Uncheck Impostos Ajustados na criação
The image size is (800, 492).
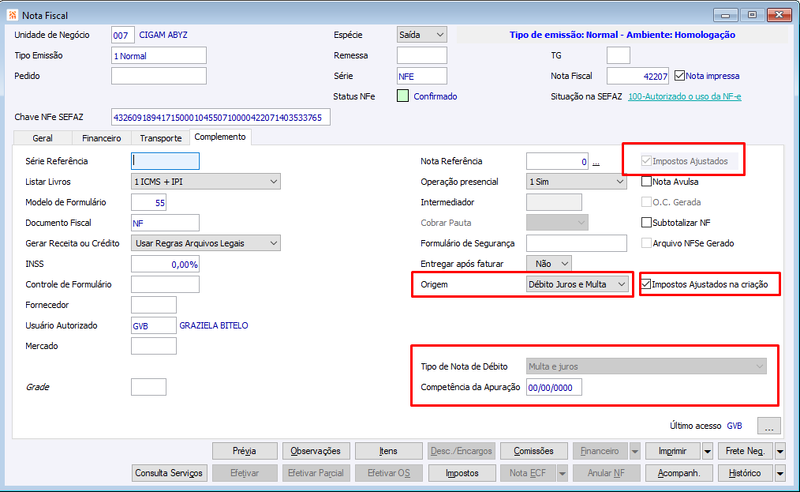coord(646,284)
